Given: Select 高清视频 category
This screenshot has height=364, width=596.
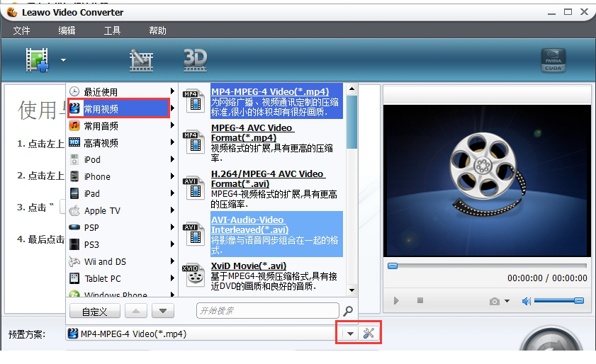Looking at the screenshot, I should point(121,143).
